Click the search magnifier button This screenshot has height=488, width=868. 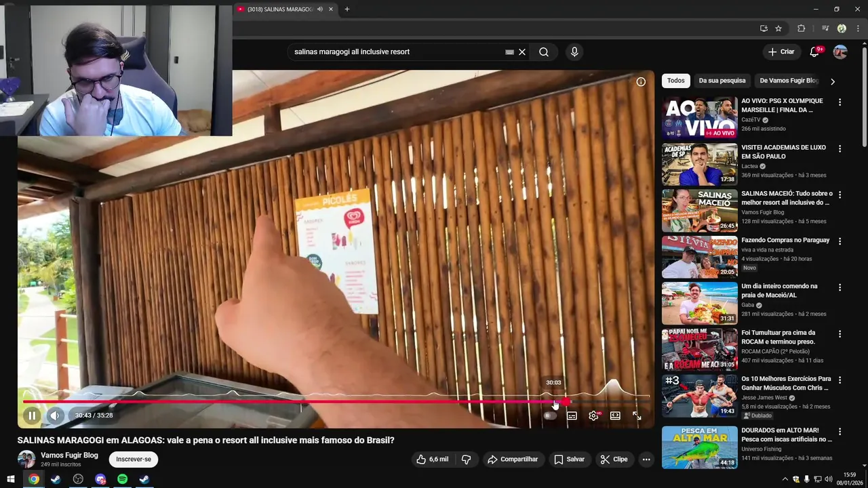[x=544, y=52]
